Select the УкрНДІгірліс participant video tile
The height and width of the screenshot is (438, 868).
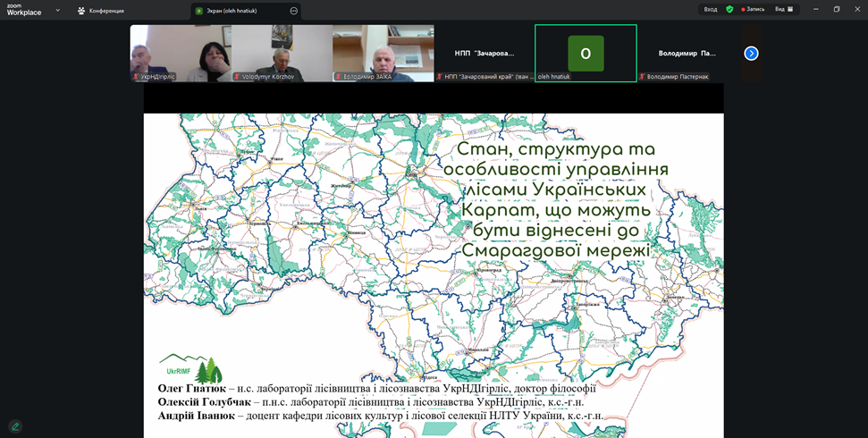click(181, 53)
